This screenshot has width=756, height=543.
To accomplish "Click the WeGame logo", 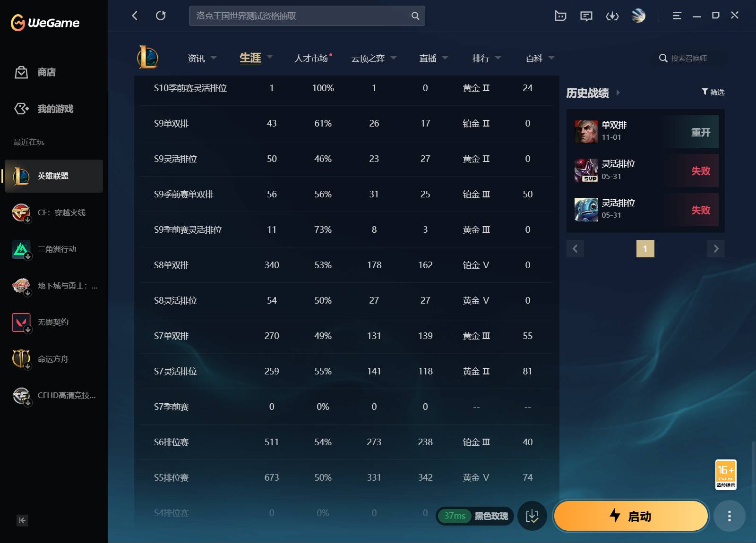I will tap(45, 23).
